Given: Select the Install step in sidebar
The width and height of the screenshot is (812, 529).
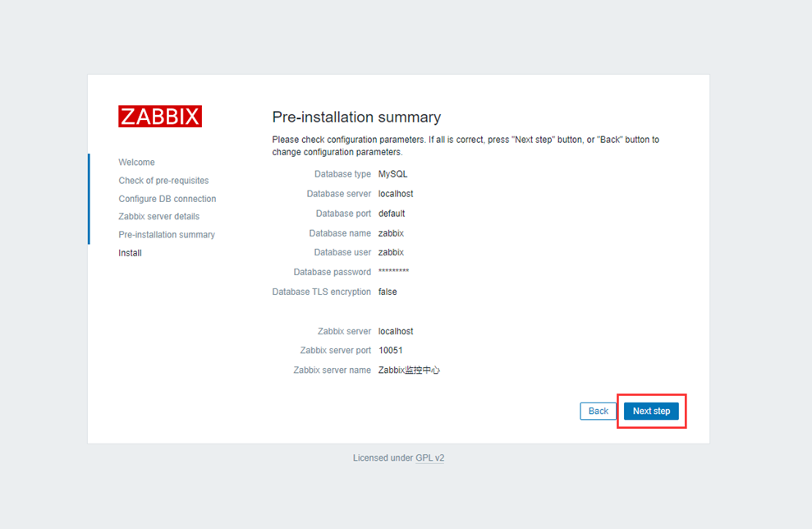Looking at the screenshot, I should pos(130,253).
